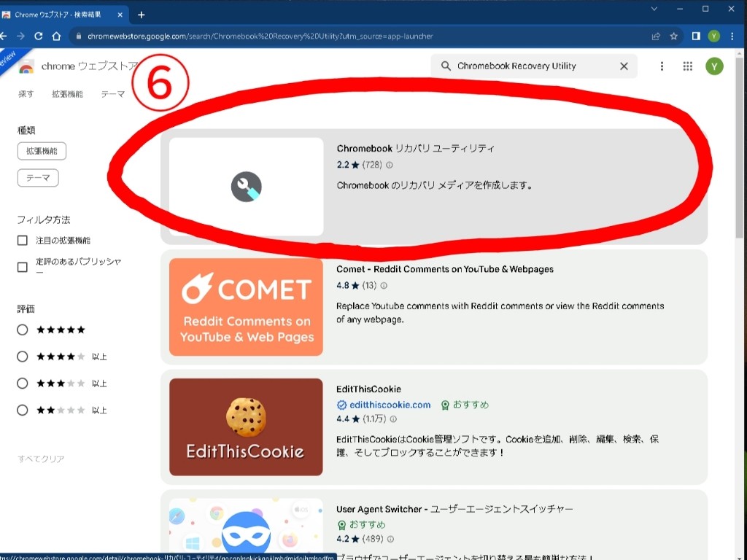Open a new browser tab

coord(141,15)
